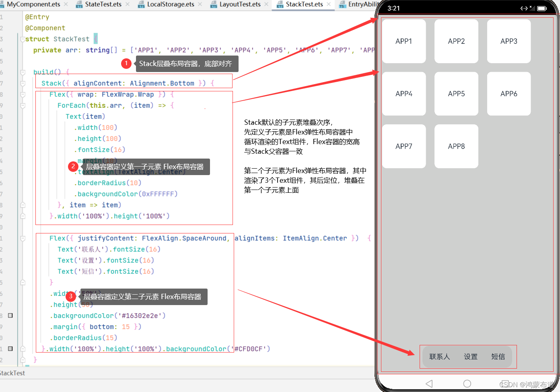Click the .borderRadius(15) code line
The width and height of the screenshot is (560, 392).
[x=83, y=338]
